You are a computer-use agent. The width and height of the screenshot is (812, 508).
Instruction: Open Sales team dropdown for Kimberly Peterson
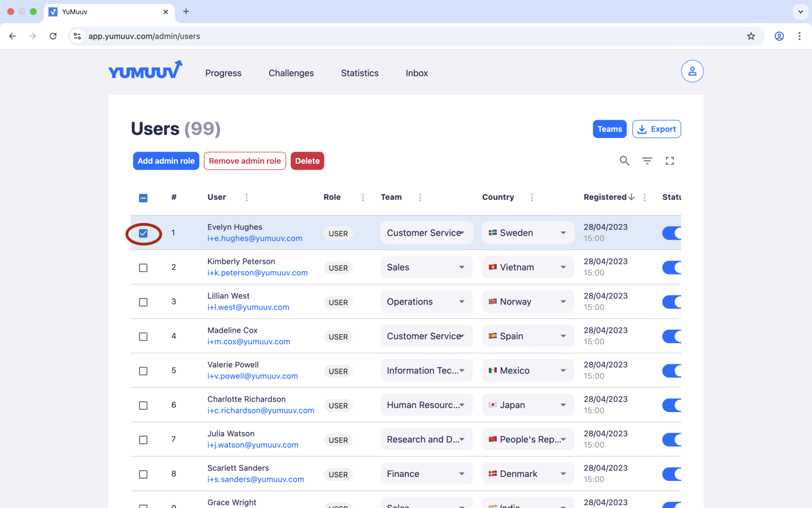pyautogui.click(x=427, y=267)
